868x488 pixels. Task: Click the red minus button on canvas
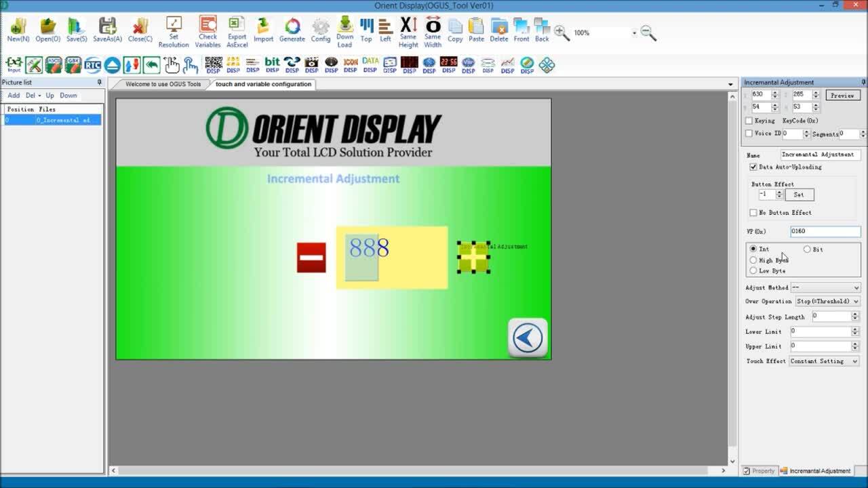point(311,258)
